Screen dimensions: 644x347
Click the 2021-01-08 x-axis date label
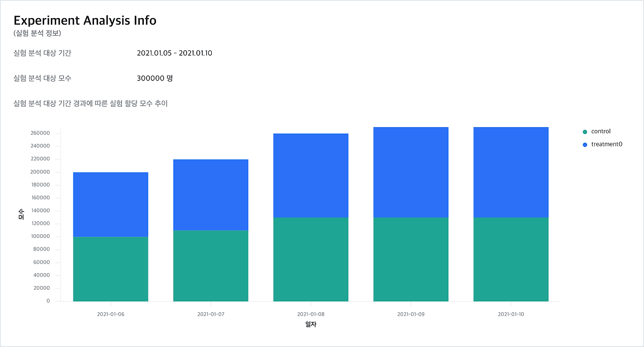(311, 314)
